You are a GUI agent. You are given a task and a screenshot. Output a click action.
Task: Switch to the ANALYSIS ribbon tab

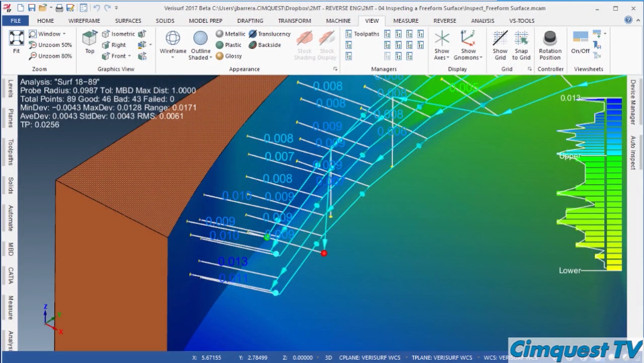pos(483,21)
